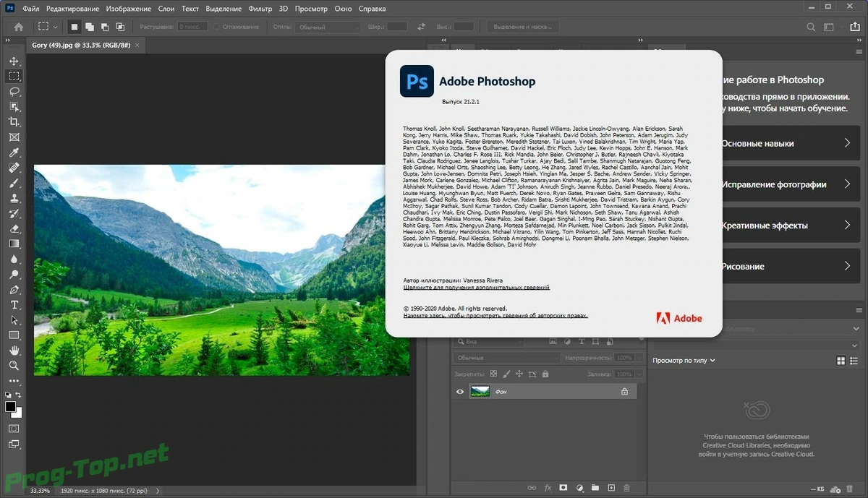Toggle the Сглаживание checkbox
The width and height of the screenshot is (868, 498).
pyautogui.click(x=216, y=27)
